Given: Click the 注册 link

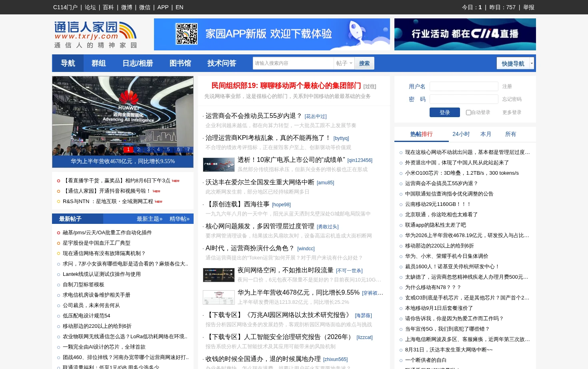Looking at the screenshot, I should pos(507,86).
